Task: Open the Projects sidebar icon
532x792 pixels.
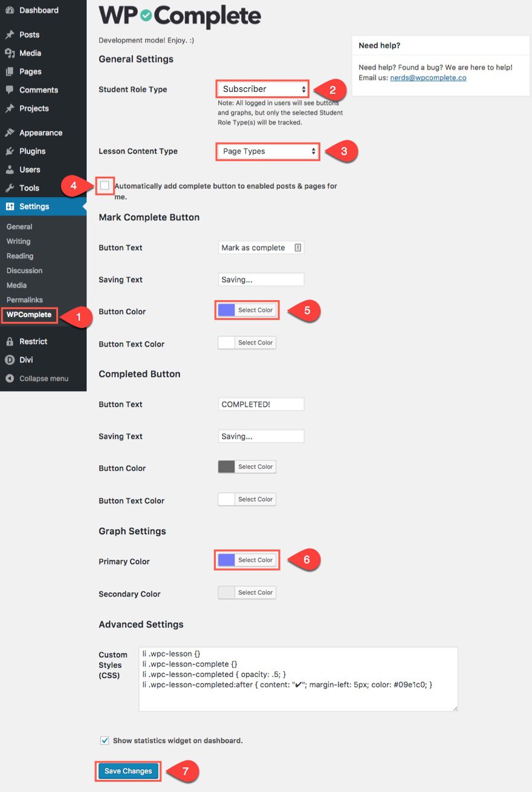Action: point(11,108)
